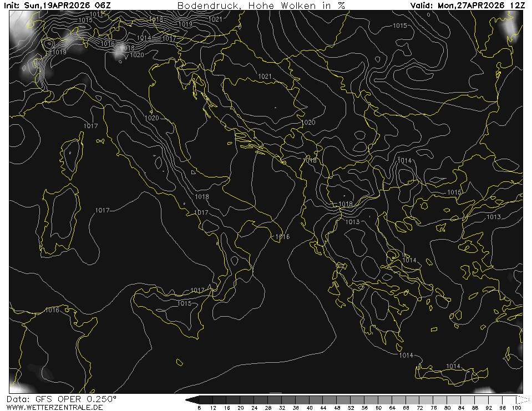Pick the darkest colorbar segment between 8 and 12
532x411 pixels.
[x=205, y=400]
